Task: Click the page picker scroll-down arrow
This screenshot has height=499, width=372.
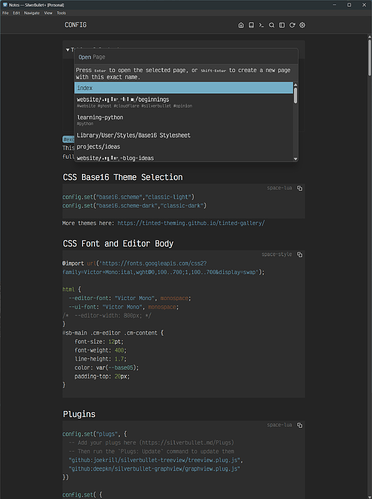Action: tap(295, 159)
